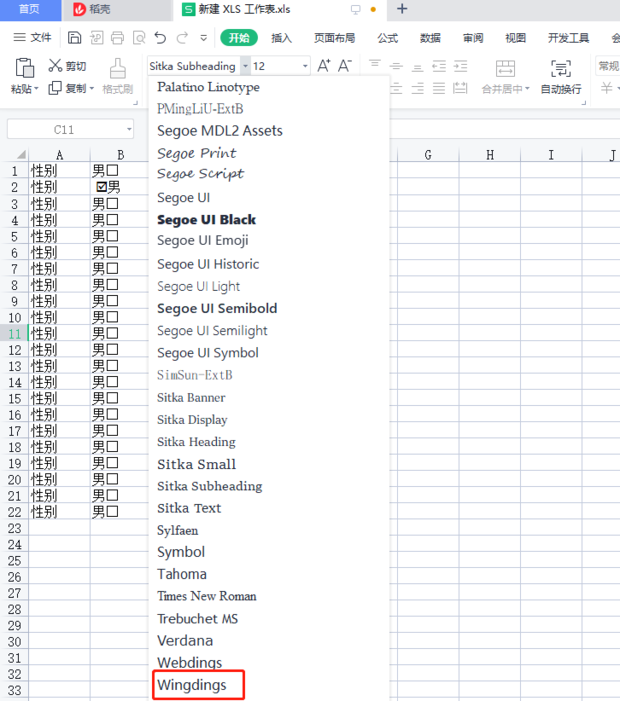
Task: Choose Webdings font from list
Action: pyautogui.click(x=190, y=662)
